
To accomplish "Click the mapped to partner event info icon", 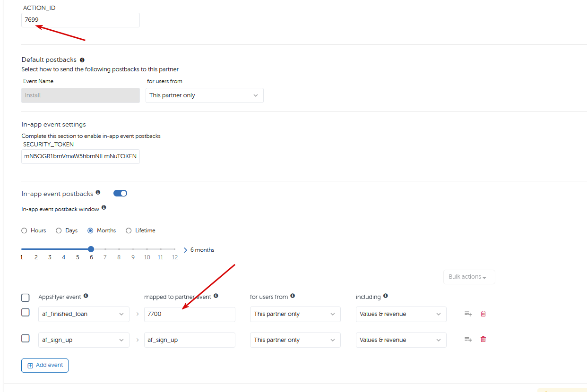I will pos(216,296).
